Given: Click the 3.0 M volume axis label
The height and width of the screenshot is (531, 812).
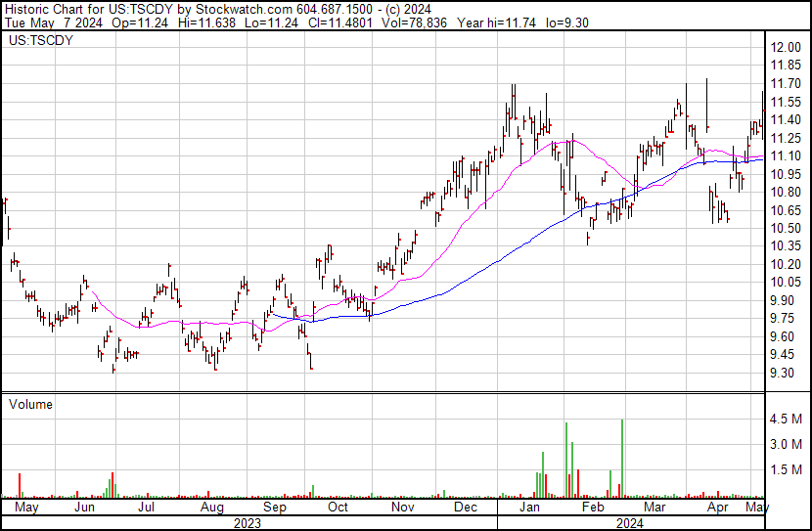Looking at the screenshot, I should 786,445.
